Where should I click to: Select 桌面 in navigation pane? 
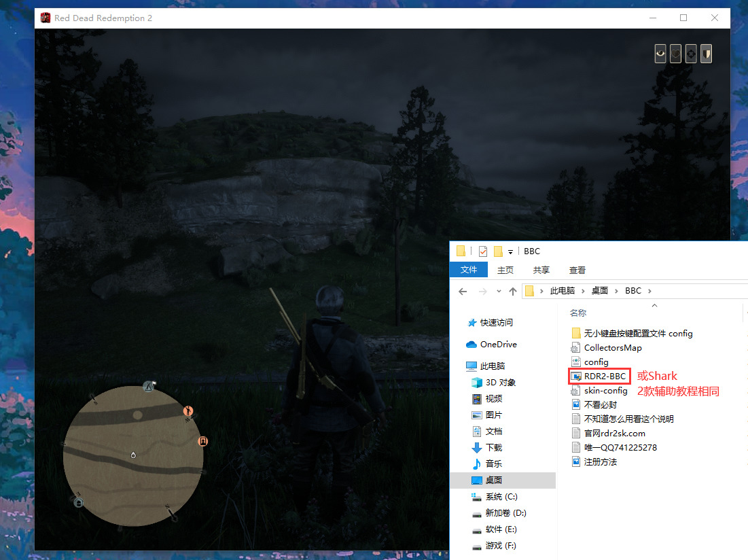pos(503,480)
